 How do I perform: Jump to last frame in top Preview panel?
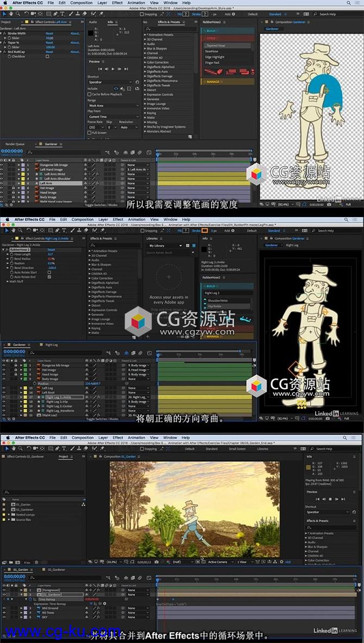(x=126, y=69)
